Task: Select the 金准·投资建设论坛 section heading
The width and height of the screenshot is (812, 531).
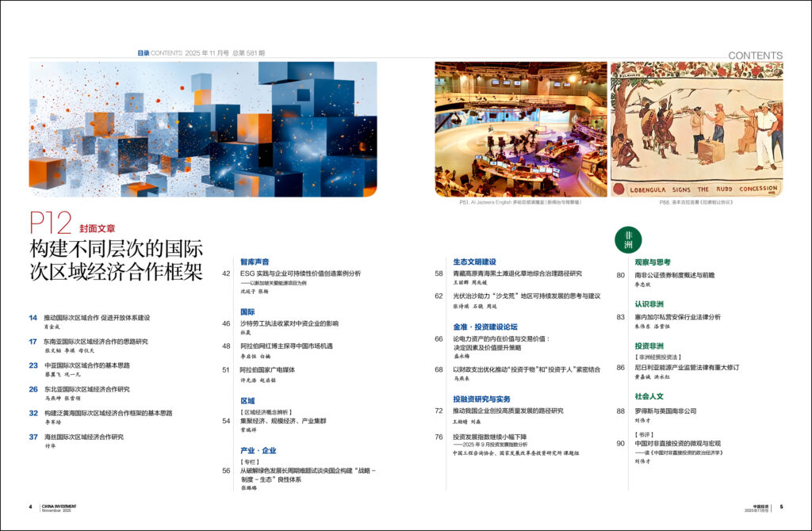Action: 485,326
